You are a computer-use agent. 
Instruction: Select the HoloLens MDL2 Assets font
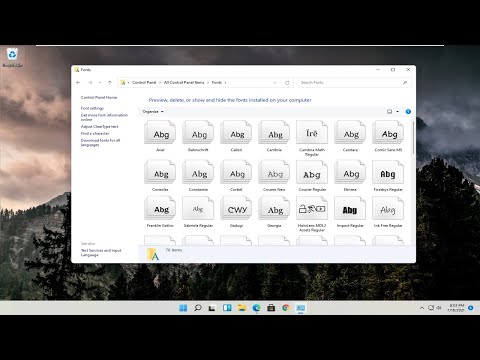click(312, 214)
